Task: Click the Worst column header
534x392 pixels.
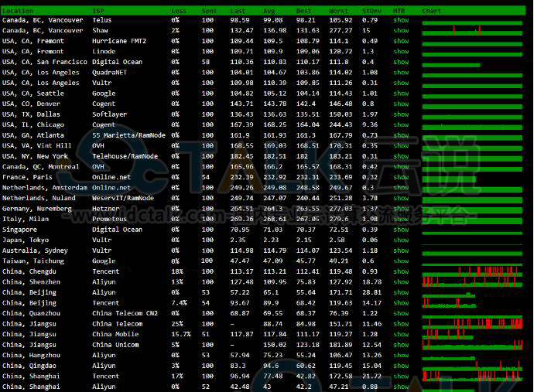Action: click(x=338, y=11)
